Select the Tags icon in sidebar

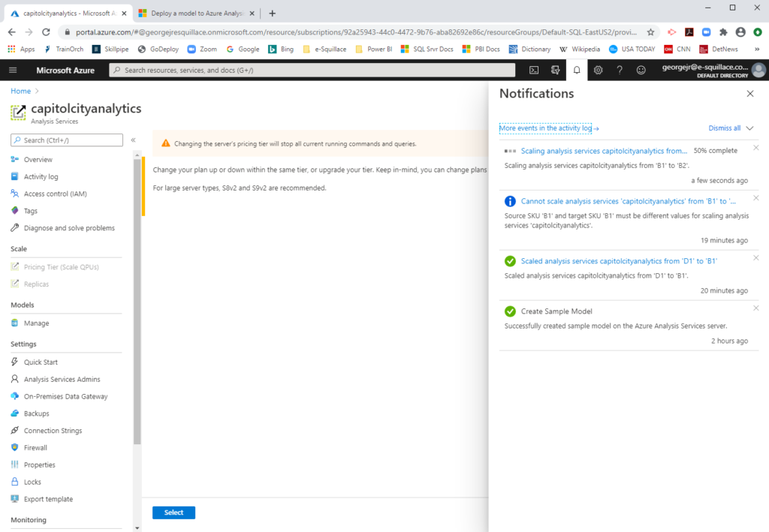pyautogui.click(x=14, y=210)
